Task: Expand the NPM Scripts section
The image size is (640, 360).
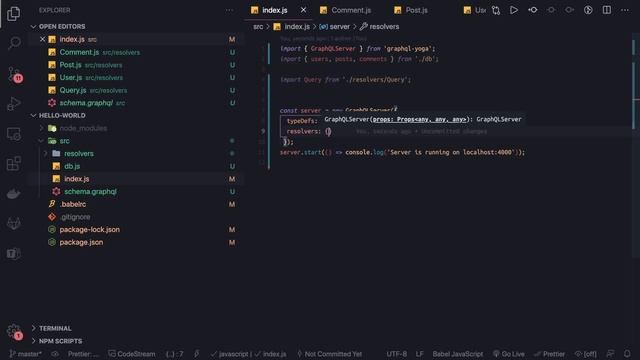Action: click(60, 341)
